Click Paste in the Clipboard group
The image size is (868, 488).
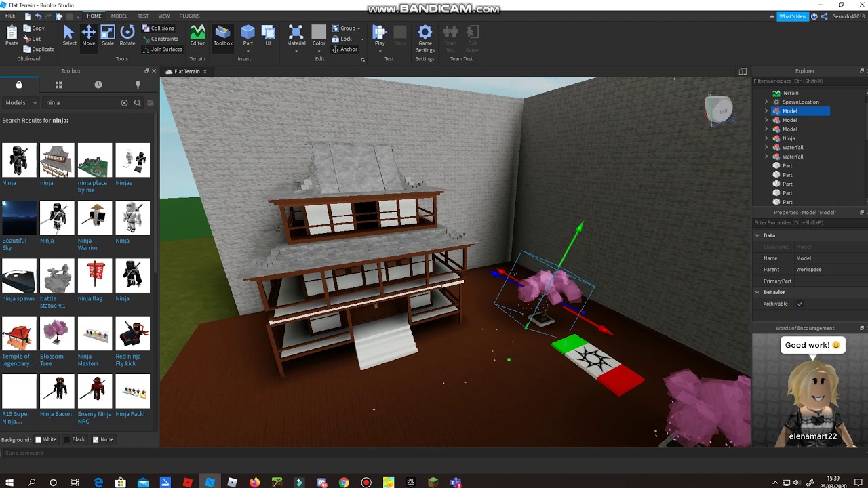click(x=12, y=36)
